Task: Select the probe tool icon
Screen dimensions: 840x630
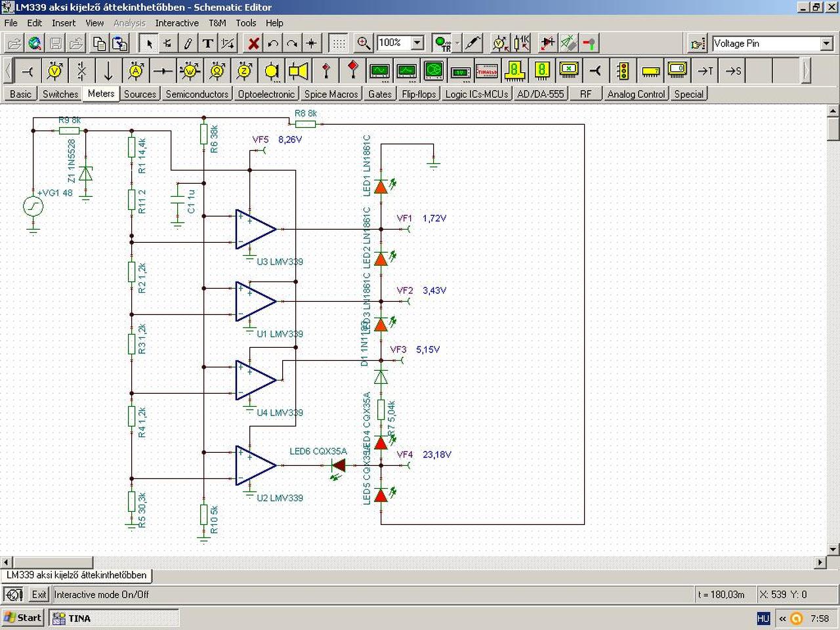Action: [x=472, y=43]
